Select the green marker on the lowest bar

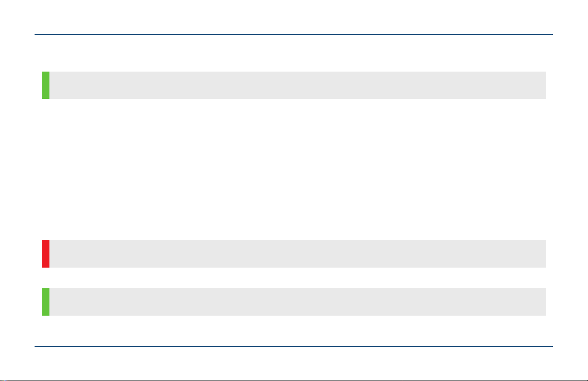46,302
